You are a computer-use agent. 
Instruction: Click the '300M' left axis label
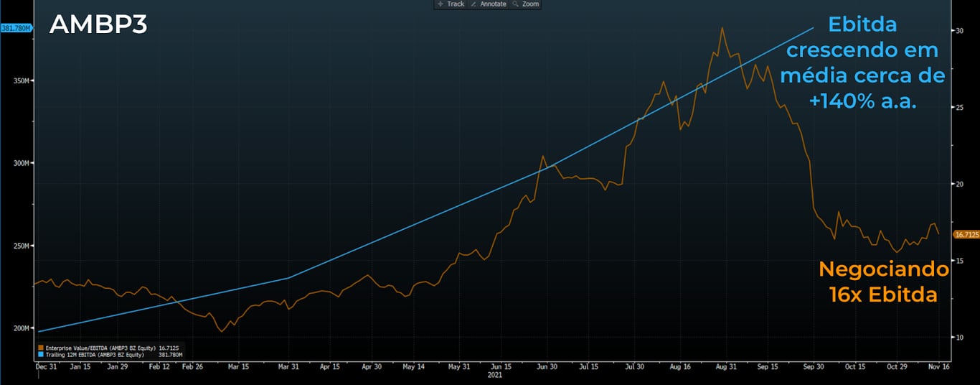click(21, 163)
